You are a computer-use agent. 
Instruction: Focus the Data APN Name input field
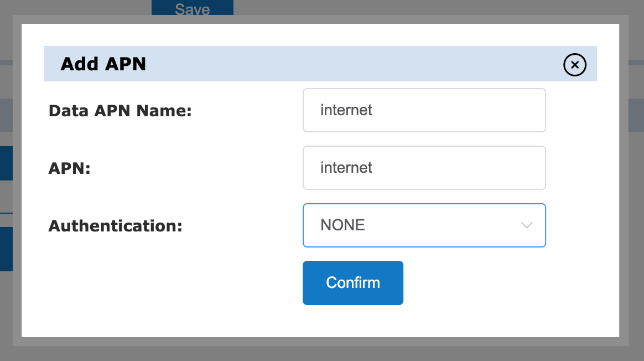pos(424,110)
